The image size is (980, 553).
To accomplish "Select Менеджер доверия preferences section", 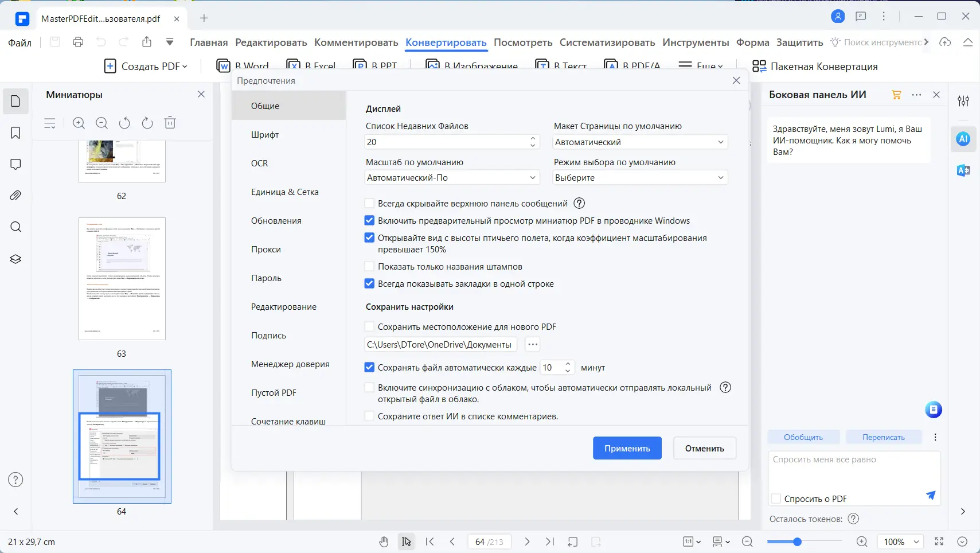I will click(x=288, y=364).
